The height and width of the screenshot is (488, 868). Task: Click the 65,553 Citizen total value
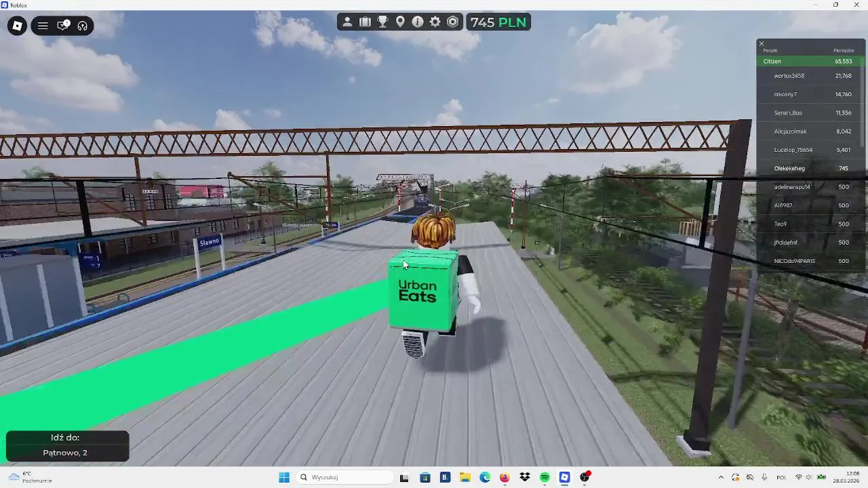[844, 61]
